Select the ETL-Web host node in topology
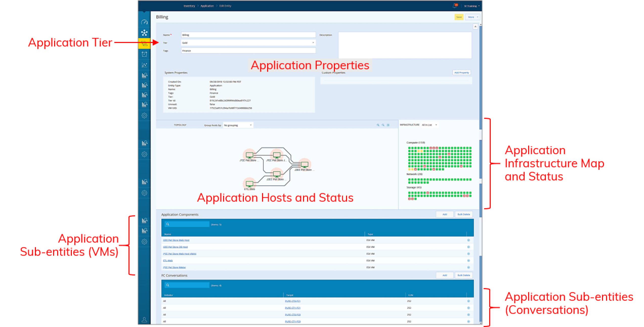The image size is (644, 327). (249, 184)
